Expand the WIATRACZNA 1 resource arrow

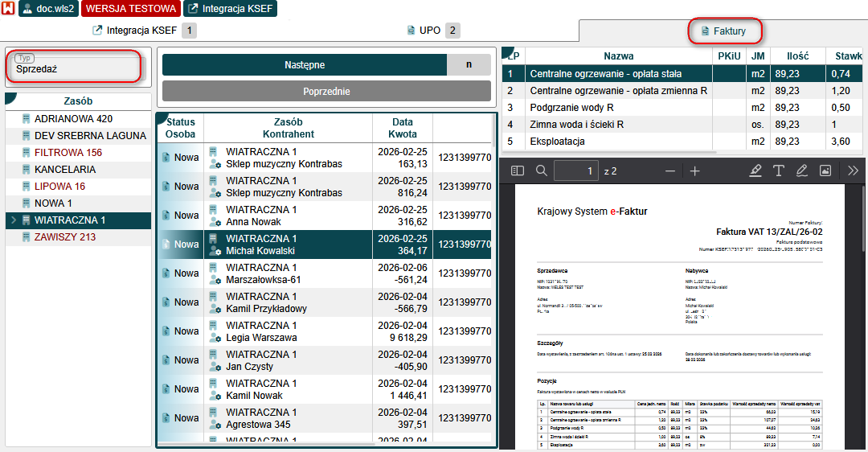(12, 220)
